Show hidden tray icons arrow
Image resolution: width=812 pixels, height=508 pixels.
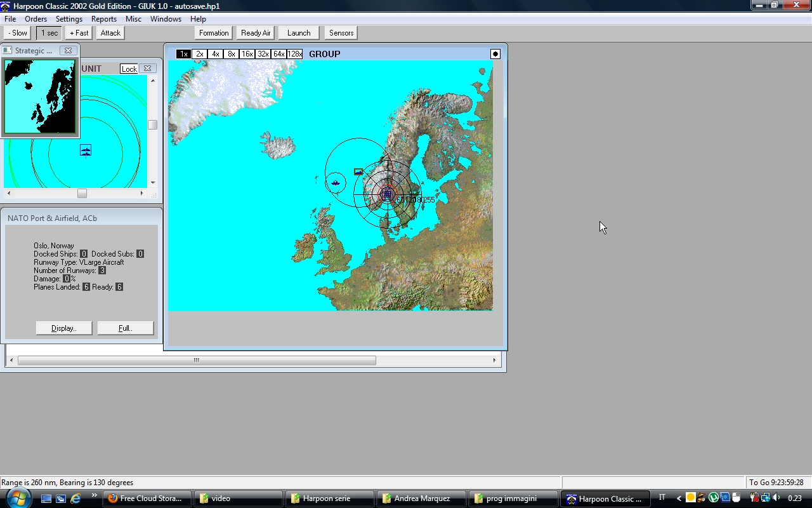click(x=679, y=498)
